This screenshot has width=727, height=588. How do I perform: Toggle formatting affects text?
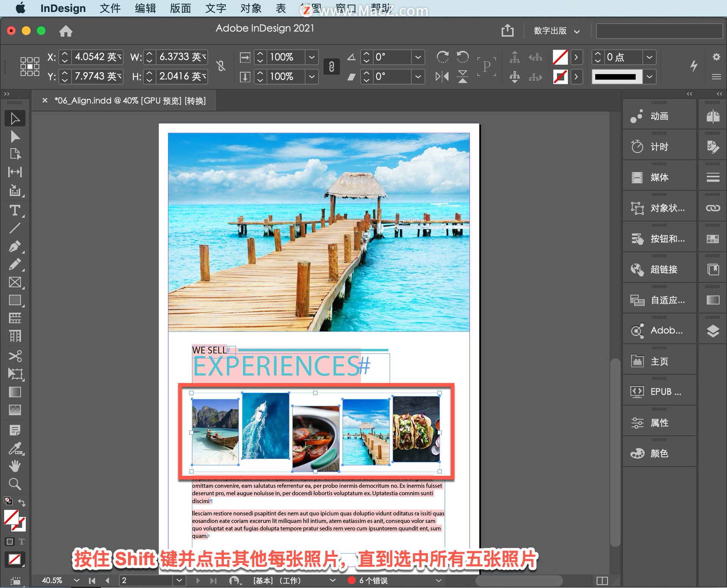(x=22, y=541)
